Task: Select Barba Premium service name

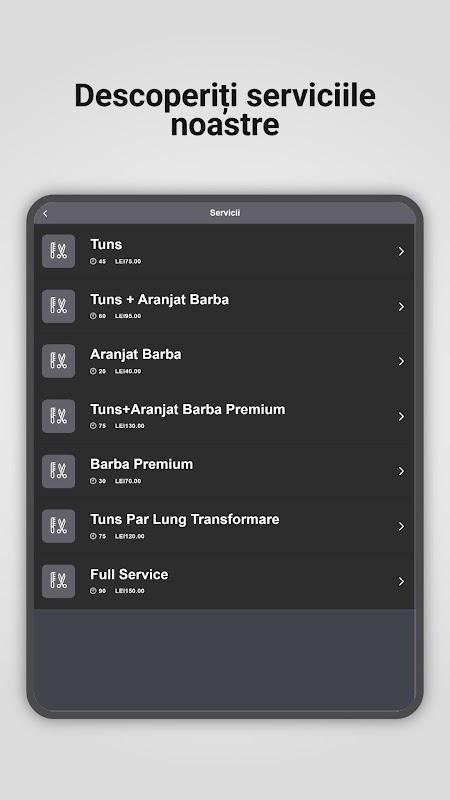Action: coord(141,464)
